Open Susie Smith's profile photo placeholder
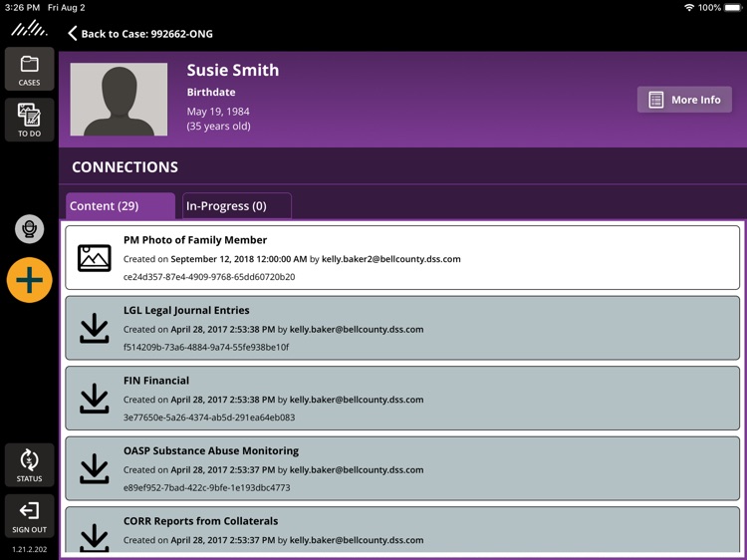747x560 pixels. (x=119, y=99)
